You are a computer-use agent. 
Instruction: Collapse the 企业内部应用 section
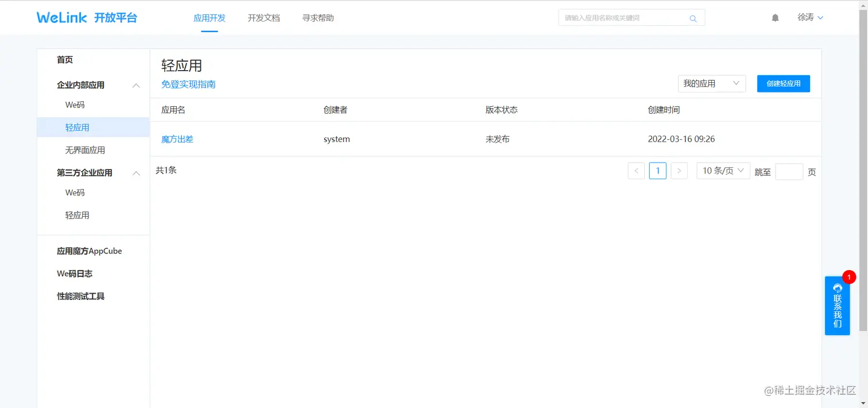pos(136,84)
